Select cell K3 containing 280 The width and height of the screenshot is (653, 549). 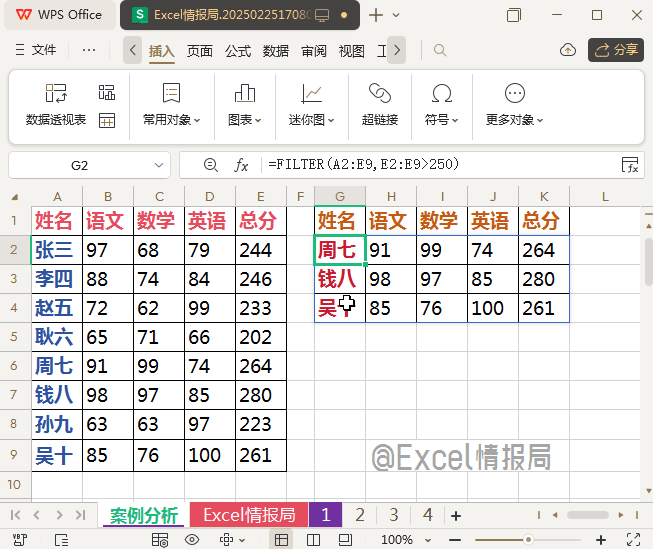543,279
